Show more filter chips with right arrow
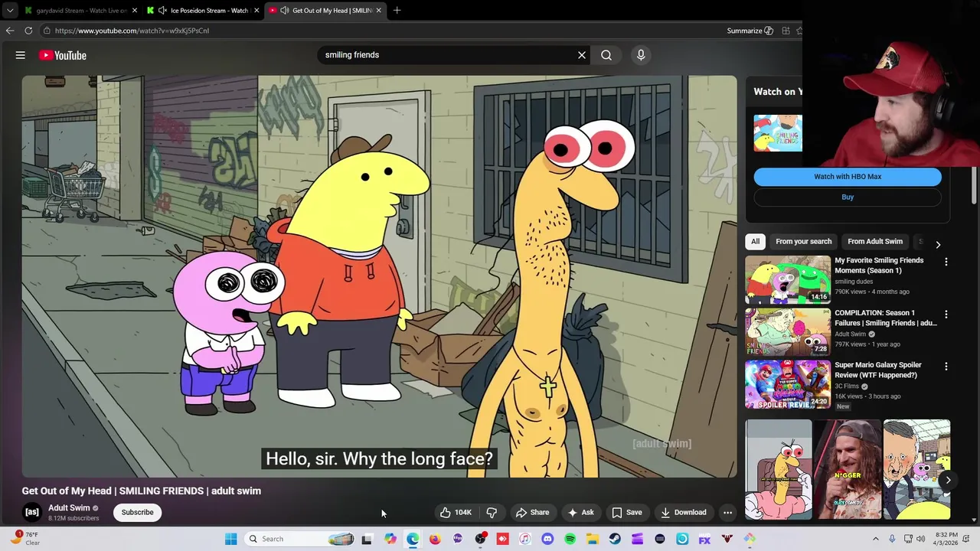 [938, 245]
